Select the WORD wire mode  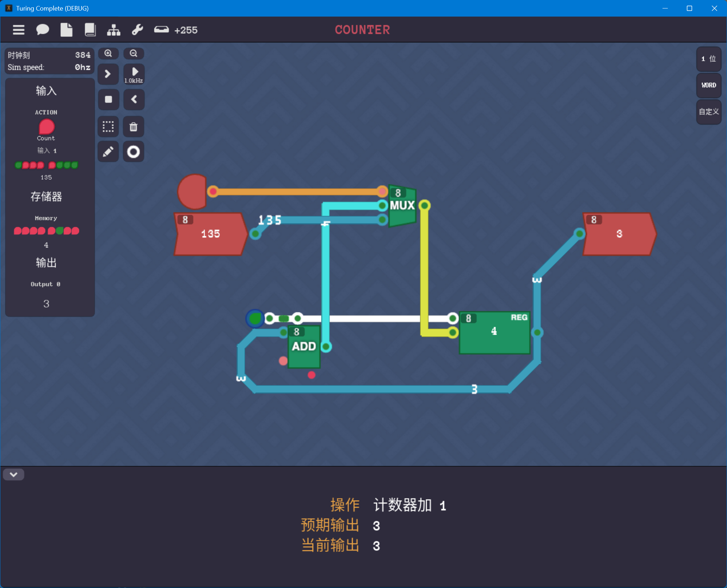point(708,85)
